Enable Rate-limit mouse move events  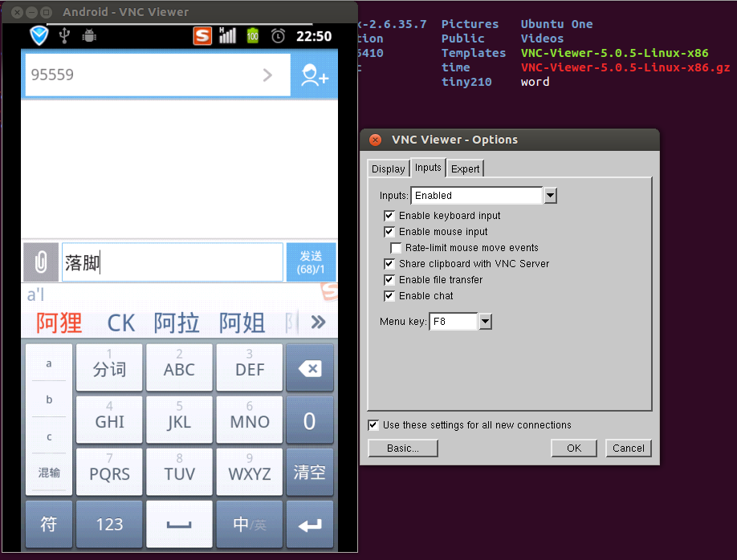pyautogui.click(x=396, y=248)
